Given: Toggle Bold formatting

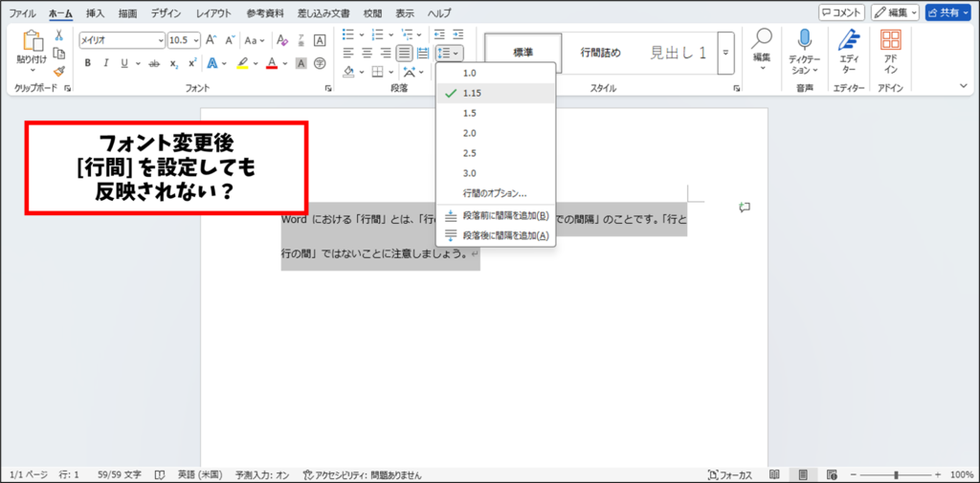Looking at the screenshot, I should (88, 64).
